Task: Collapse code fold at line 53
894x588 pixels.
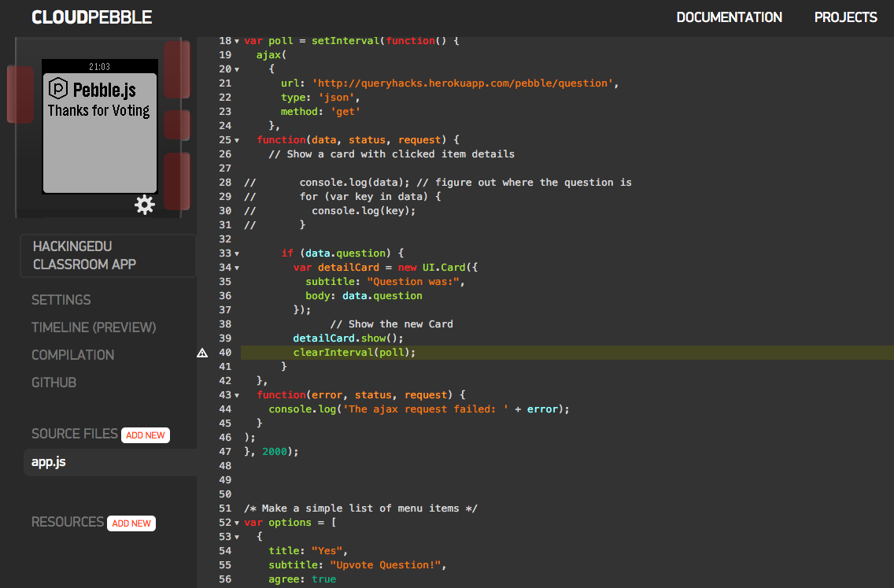Action: point(237,538)
